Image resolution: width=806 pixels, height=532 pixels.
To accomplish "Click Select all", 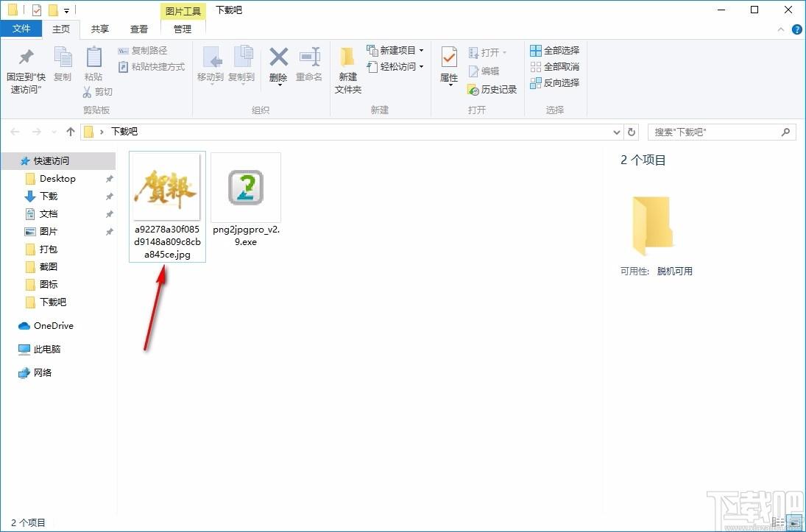I will click(555, 50).
